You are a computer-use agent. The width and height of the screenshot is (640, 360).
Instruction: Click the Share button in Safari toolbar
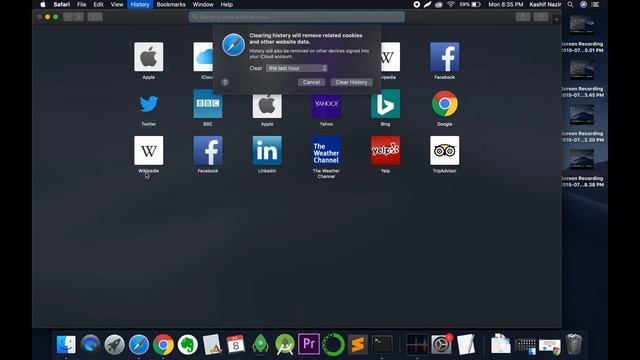point(523,17)
